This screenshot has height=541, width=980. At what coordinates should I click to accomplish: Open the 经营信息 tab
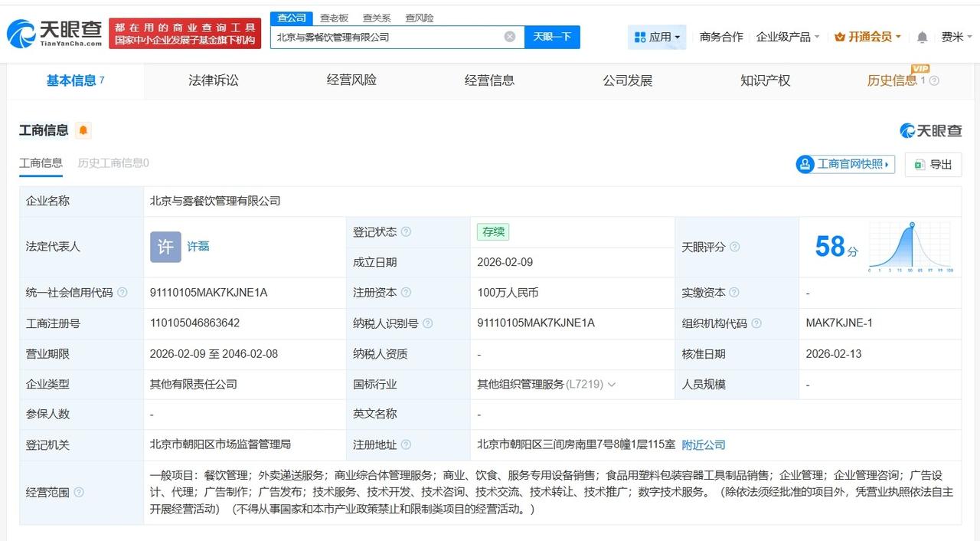[489, 80]
